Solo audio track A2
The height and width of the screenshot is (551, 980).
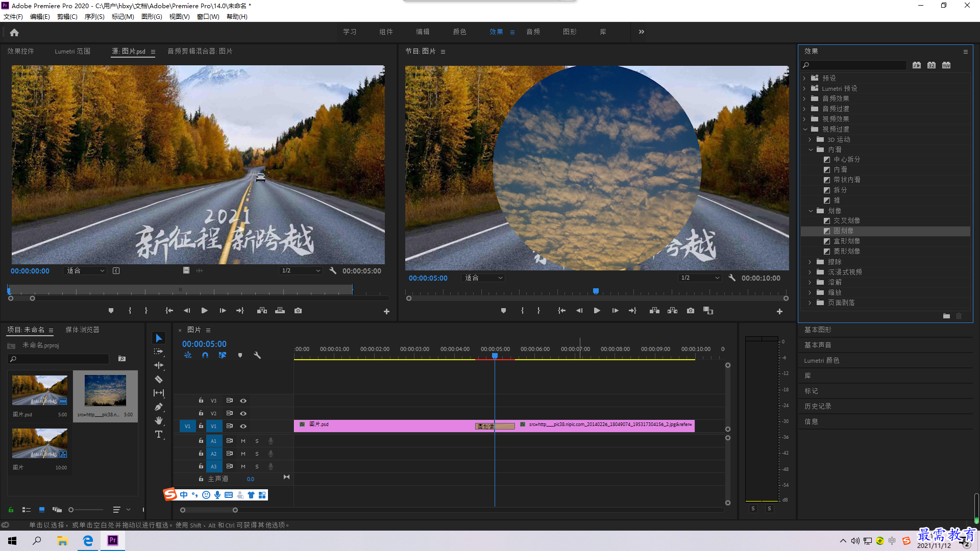coord(257,454)
